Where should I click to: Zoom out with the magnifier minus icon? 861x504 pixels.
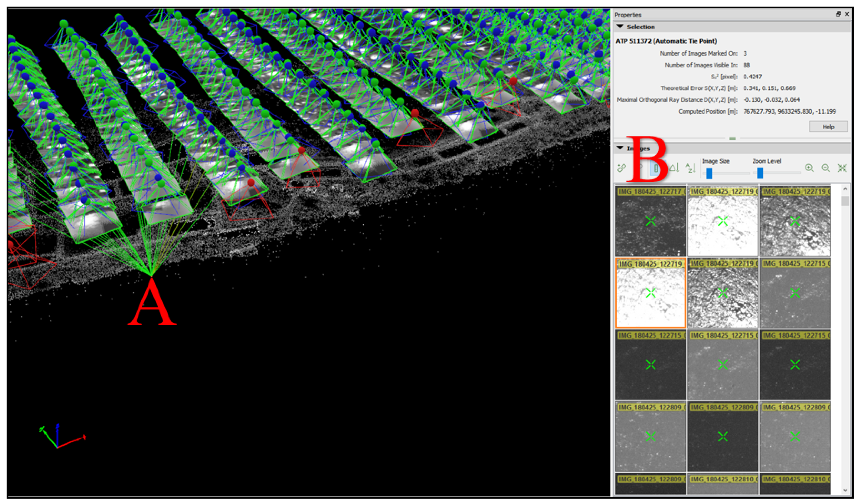click(825, 168)
